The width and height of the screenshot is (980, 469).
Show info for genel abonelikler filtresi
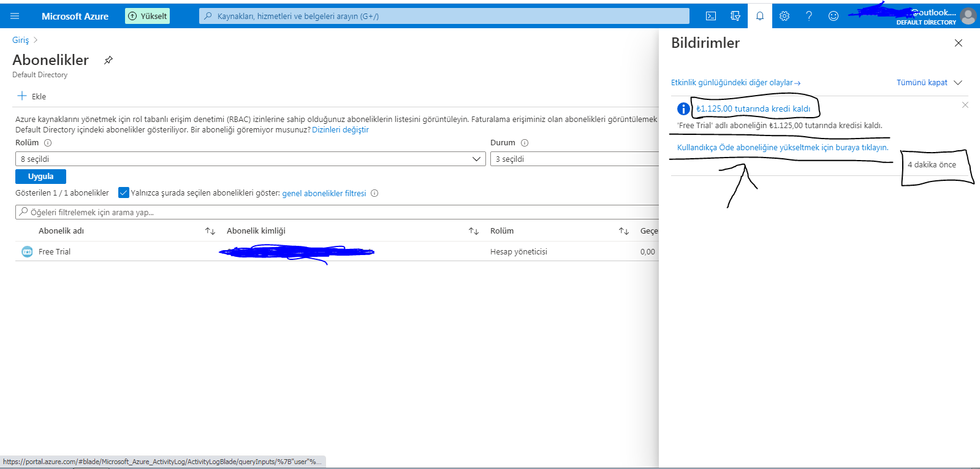tap(374, 193)
